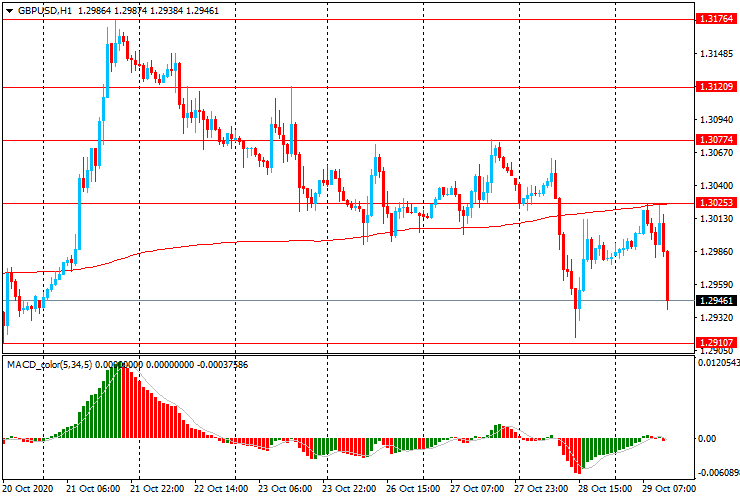740x500 pixels.
Task: Select the 1.30774 price level label
Action: coord(716,140)
